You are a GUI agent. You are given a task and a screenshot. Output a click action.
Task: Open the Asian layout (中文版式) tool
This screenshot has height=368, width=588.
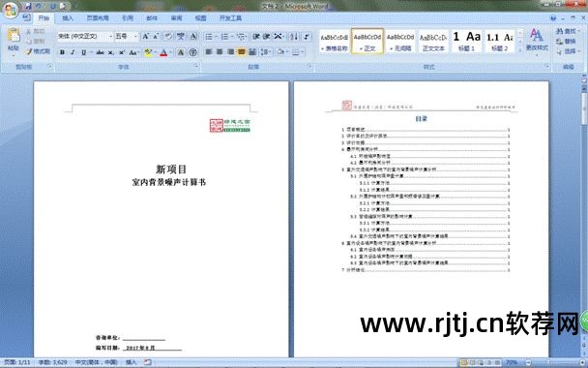pyautogui.click(x=279, y=37)
